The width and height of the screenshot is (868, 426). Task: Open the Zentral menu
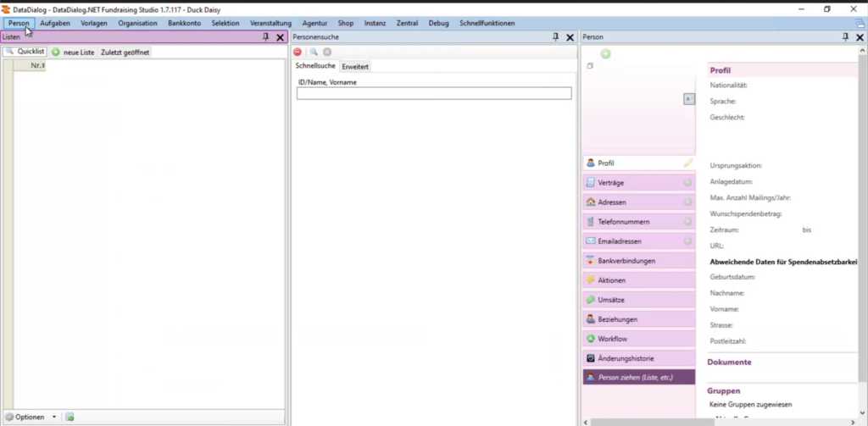[407, 23]
